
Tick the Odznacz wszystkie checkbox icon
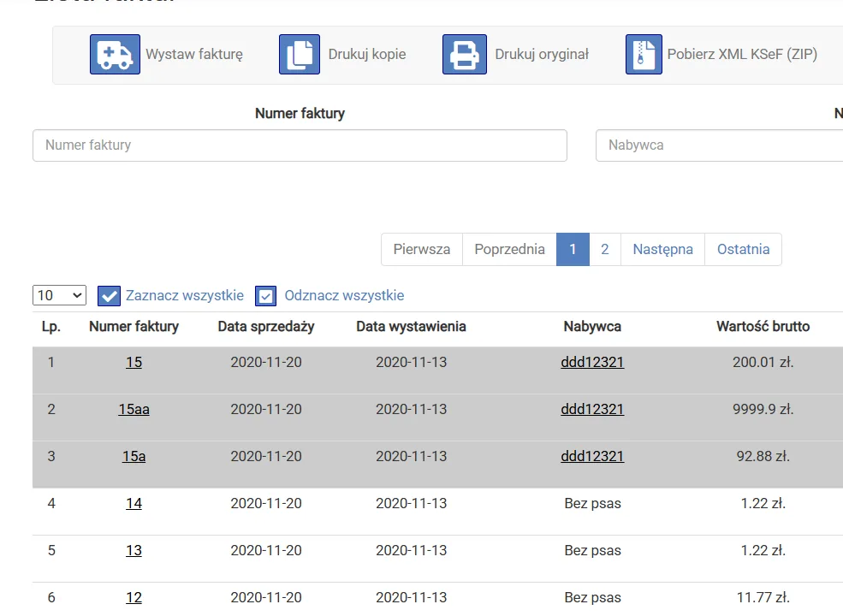265,296
